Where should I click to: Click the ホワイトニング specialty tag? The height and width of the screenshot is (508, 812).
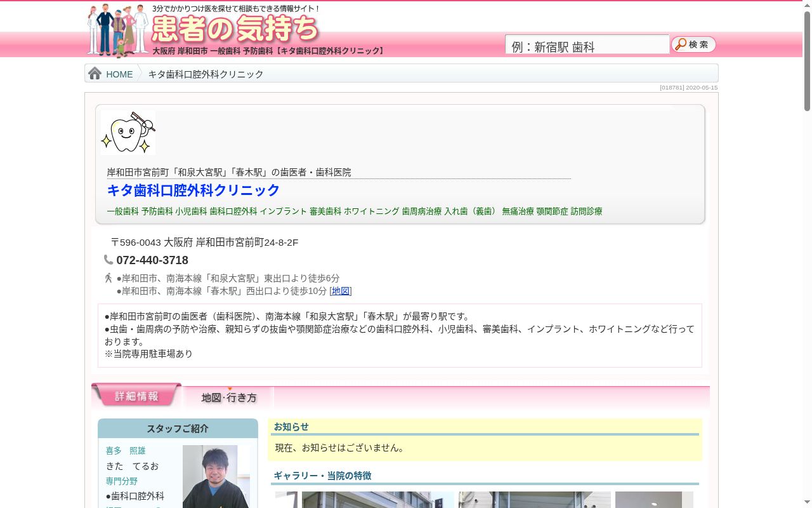(x=372, y=211)
